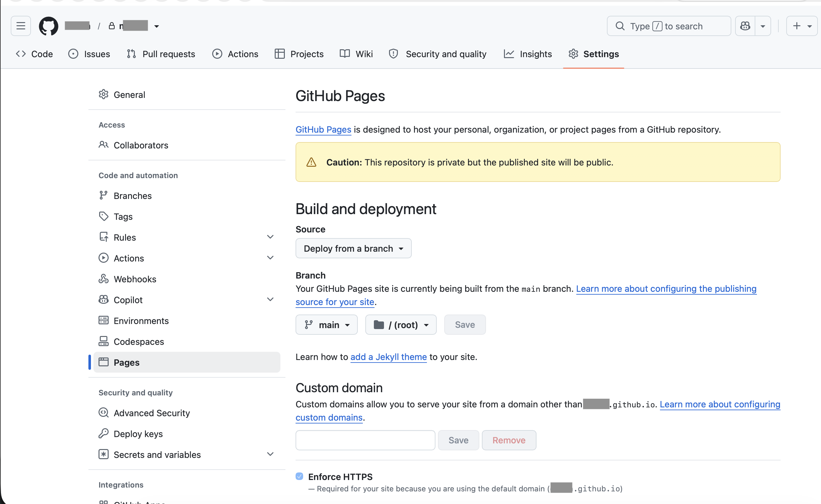Click Save button next to branch selector

coord(465,325)
